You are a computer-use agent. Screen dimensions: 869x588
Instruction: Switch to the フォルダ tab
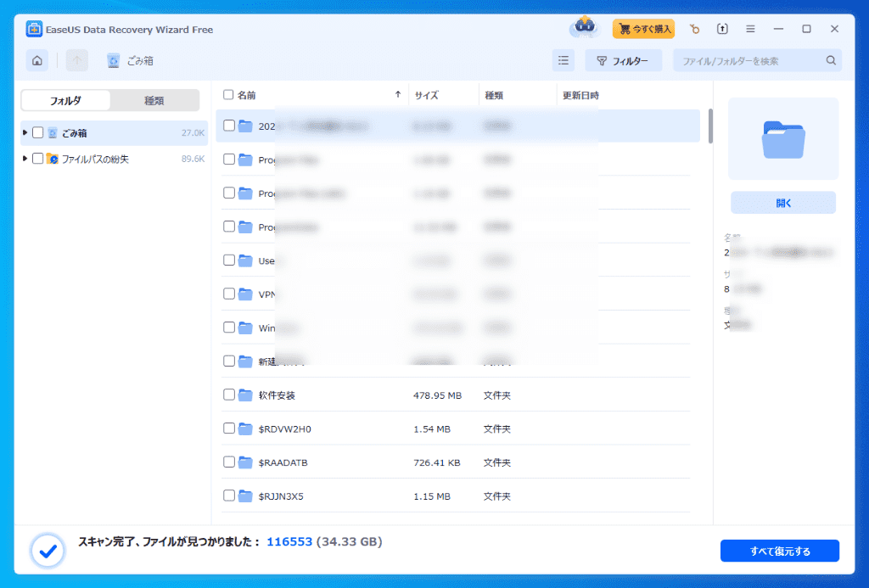coord(66,100)
